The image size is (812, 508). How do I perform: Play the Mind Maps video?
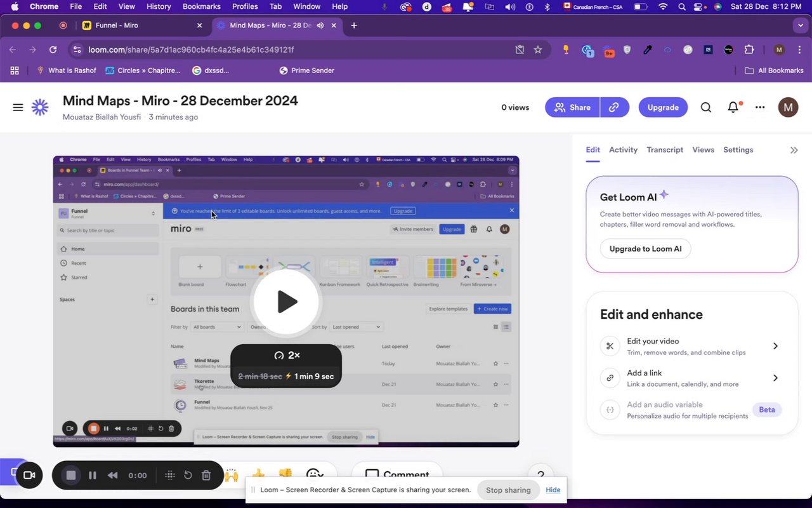(x=287, y=302)
